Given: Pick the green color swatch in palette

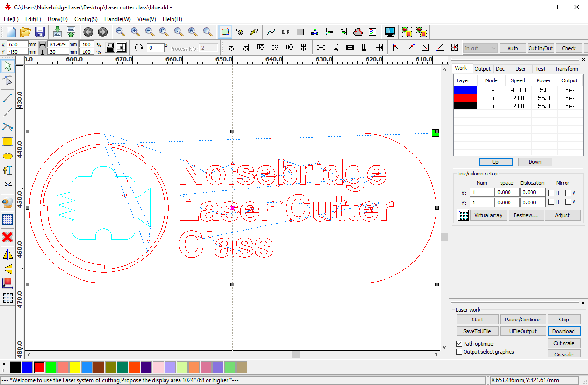Looking at the screenshot, I should tap(51, 367).
